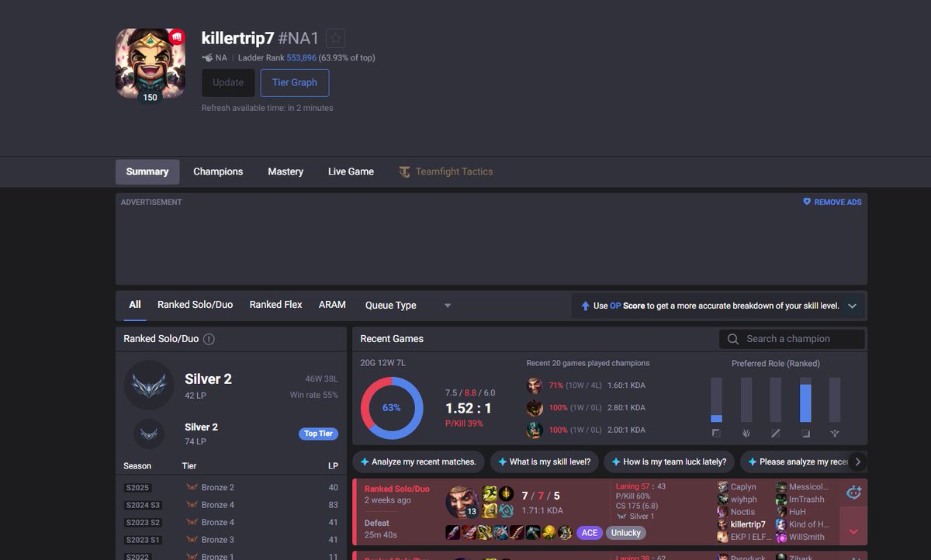Image resolution: width=931 pixels, height=560 pixels.
Task: Open the Tier Graph
Action: click(x=295, y=83)
